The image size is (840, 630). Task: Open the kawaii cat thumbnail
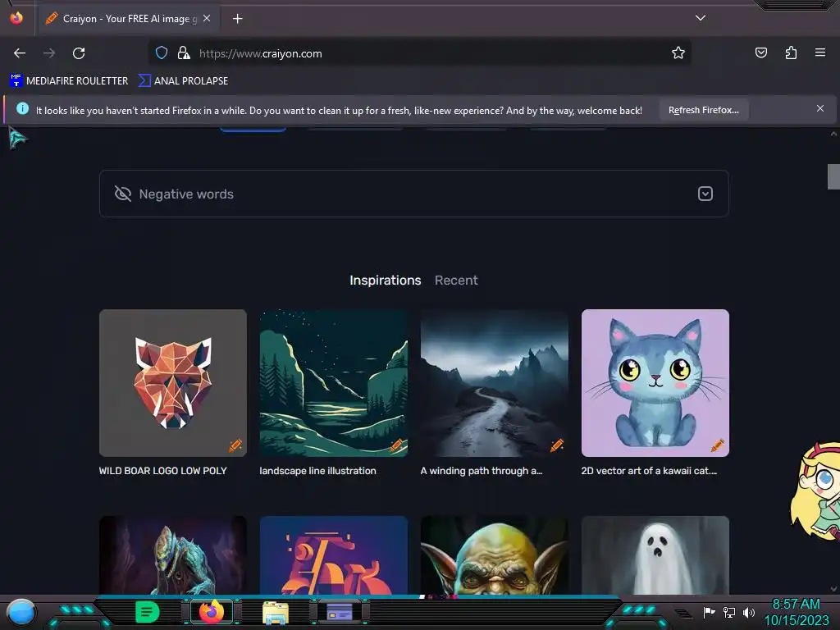coord(655,383)
